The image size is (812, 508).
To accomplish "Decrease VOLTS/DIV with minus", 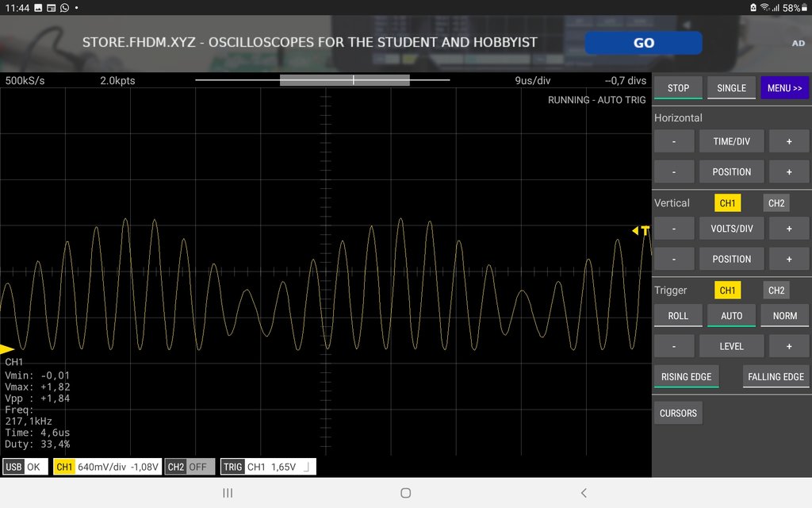I will 674,228.
